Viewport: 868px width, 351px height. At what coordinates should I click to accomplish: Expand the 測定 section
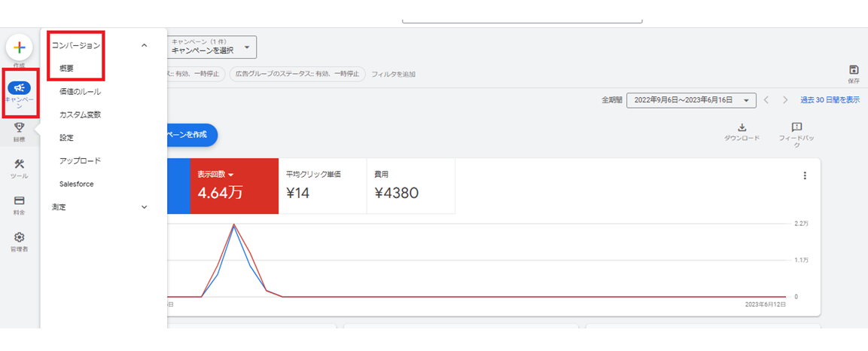point(145,207)
